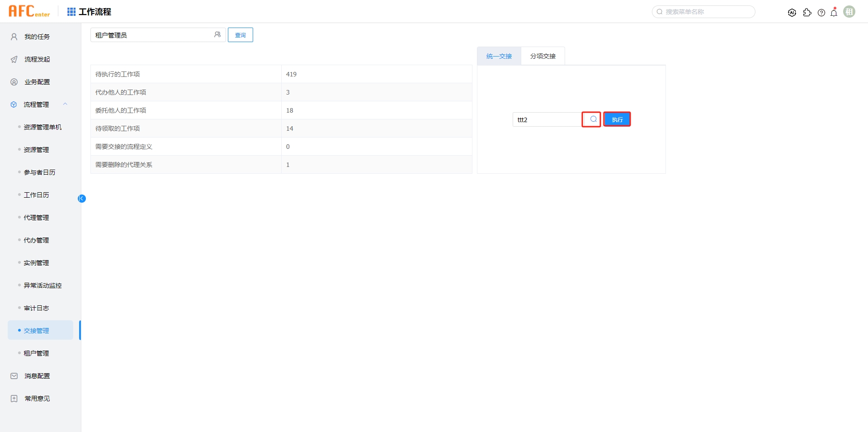Click the 搜索菜单名称 search input field

[703, 12]
